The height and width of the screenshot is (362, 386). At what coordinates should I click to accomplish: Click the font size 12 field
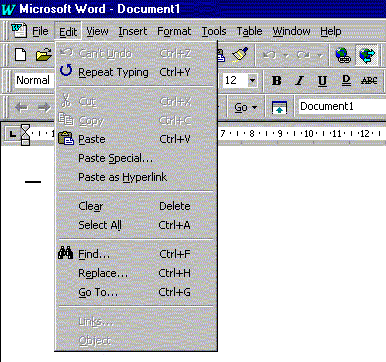pos(235,80)
